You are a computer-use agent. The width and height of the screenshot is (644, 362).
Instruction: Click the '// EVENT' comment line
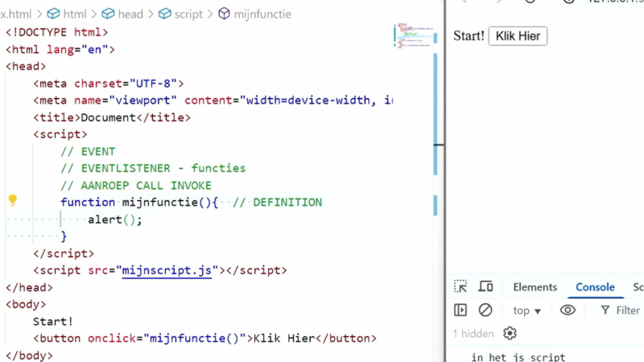click(88, 151)
